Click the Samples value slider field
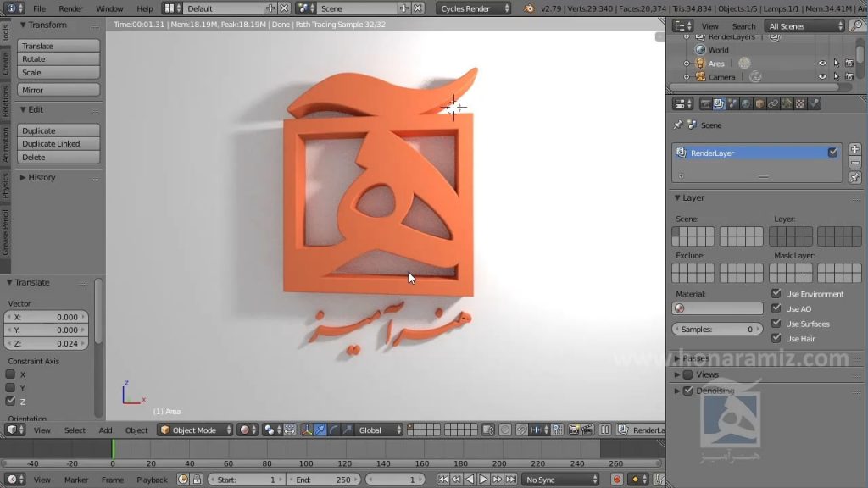 click(717, 329)
